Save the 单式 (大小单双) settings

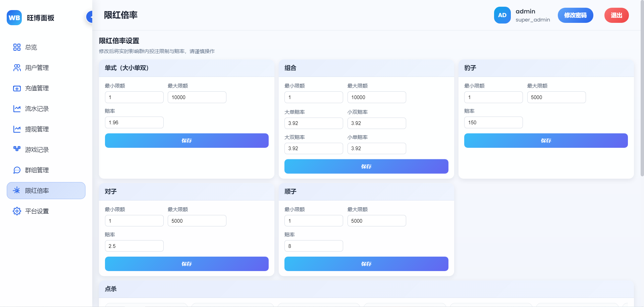click(x=186, y=141)
